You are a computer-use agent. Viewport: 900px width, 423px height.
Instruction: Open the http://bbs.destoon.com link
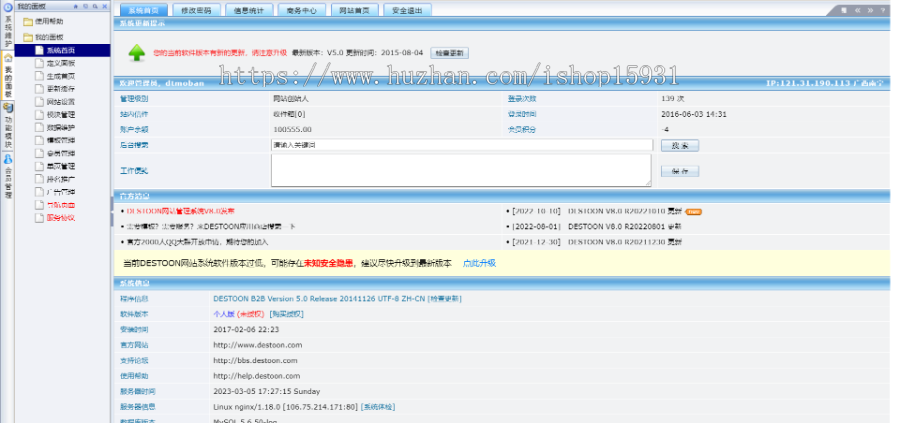(255, 360)
